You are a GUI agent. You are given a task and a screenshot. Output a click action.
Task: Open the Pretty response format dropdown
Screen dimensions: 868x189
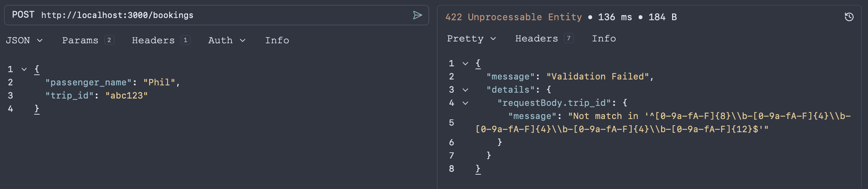click(471, 38)
